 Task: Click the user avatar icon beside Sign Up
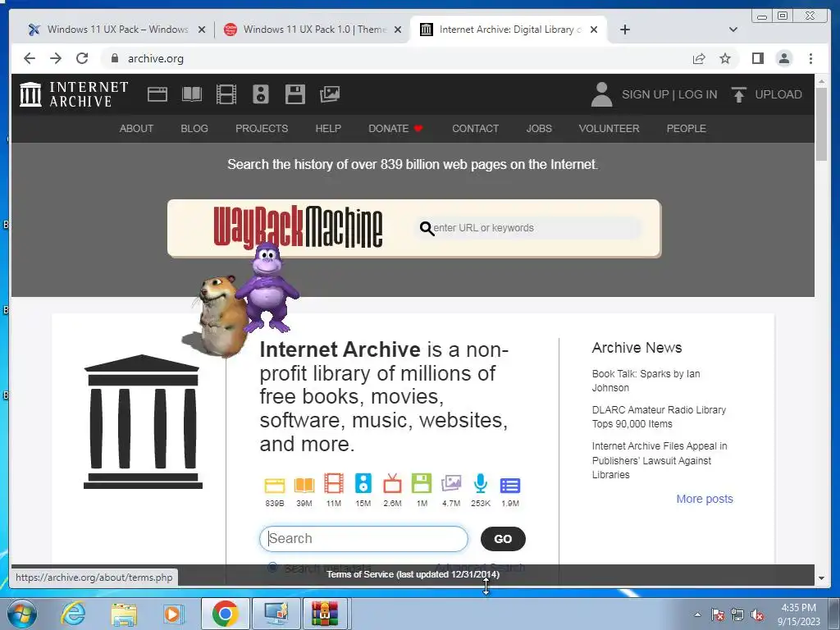point(601,94)
